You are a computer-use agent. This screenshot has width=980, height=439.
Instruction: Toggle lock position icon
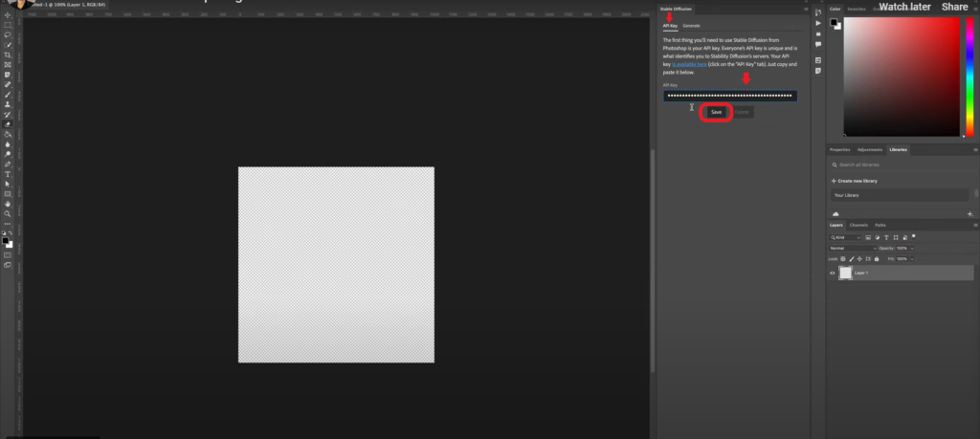859,258
